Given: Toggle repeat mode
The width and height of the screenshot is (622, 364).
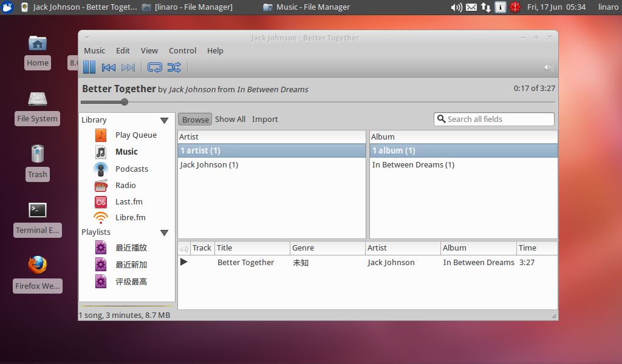Looking at the screenshot, I should (155, 67).
